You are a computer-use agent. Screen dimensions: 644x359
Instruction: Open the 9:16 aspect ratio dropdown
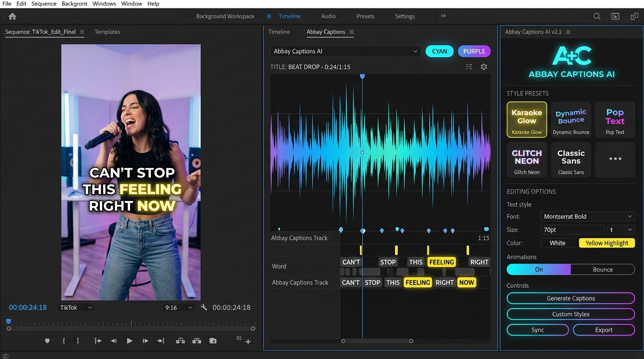tap(178, 308)
